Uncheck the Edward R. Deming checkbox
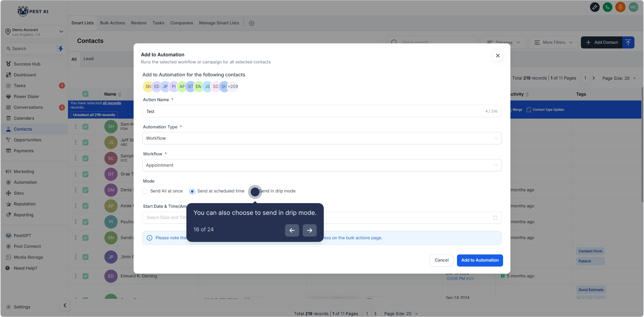 85,276
